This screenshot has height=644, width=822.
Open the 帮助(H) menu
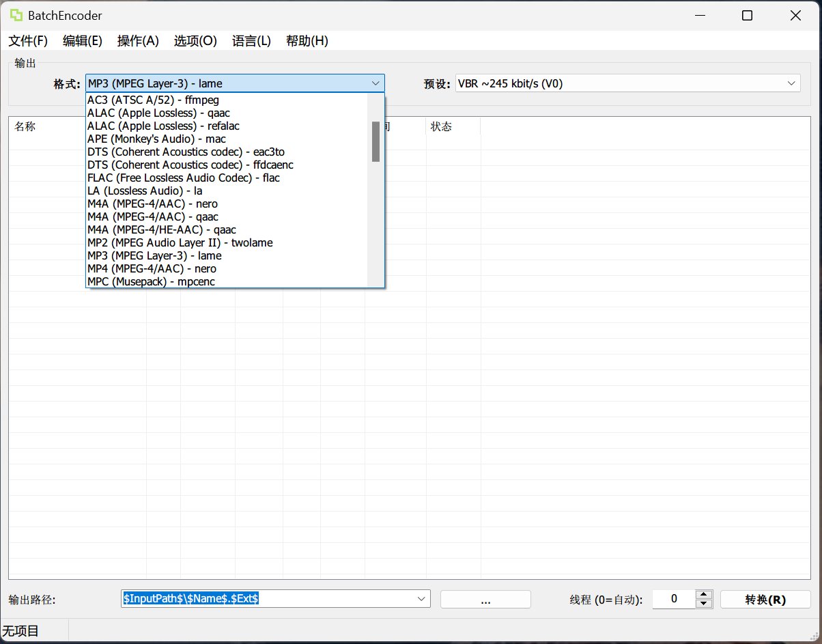(307, 41)
